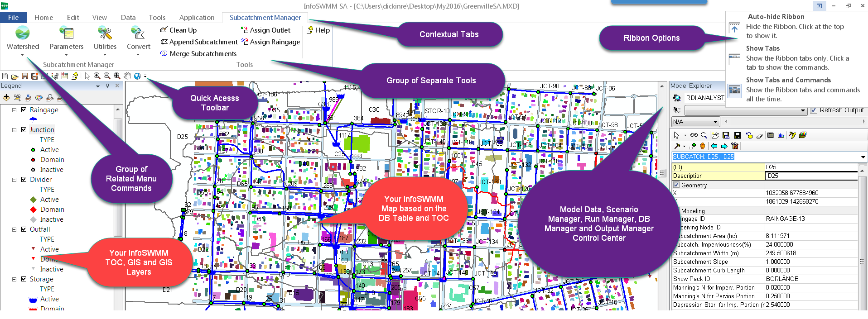Click the Assign Raingage button
The height and width of the screenshot is (319, 868).
click(270, 42)
